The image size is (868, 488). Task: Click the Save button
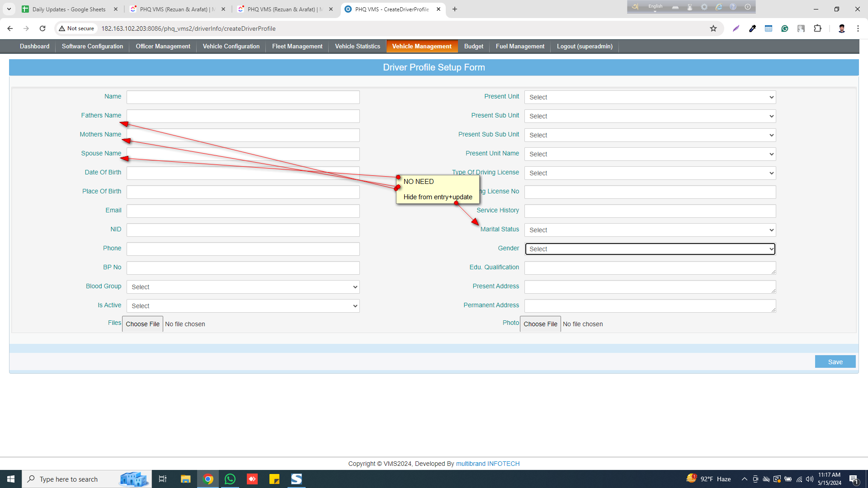[x=835, y=362]
